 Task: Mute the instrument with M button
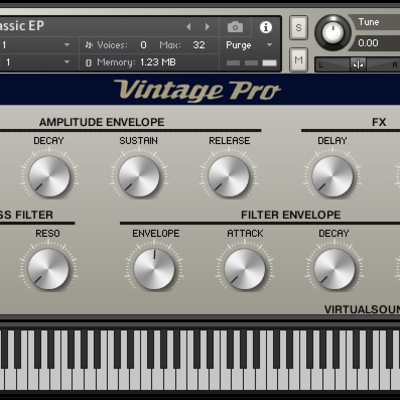[x=298, y=60]
